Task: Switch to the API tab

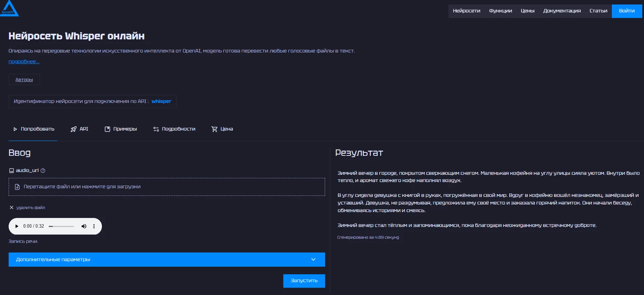Action: [79, 129]
